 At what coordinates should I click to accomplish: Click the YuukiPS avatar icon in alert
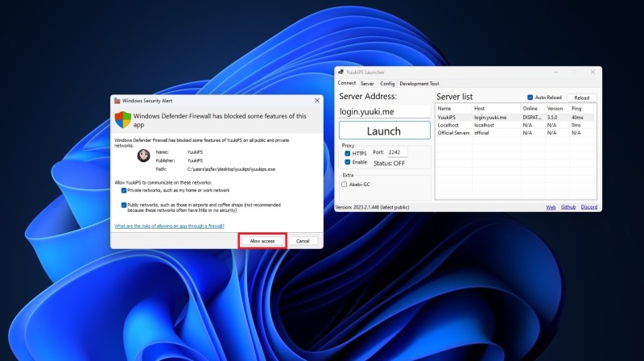(142, 156)
